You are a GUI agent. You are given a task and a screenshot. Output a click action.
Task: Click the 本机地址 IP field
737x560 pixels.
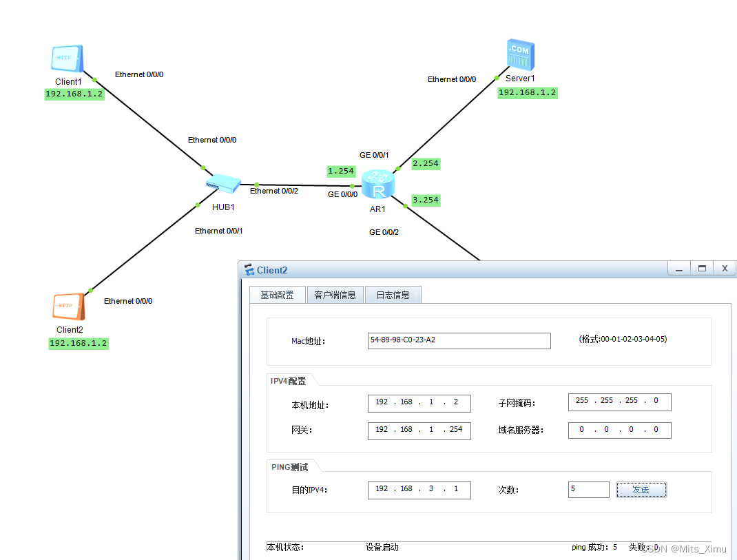click(x=419, y=403)
